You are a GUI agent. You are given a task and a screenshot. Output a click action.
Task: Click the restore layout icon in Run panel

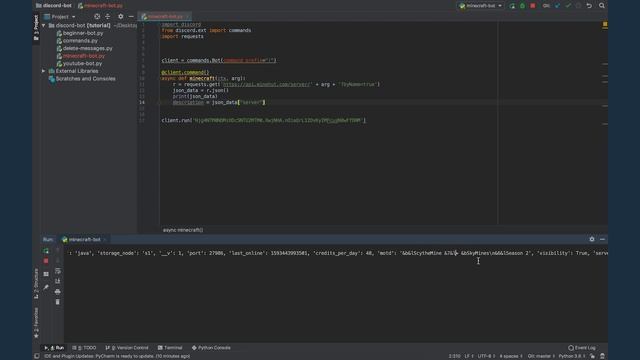tap(46, 274)
